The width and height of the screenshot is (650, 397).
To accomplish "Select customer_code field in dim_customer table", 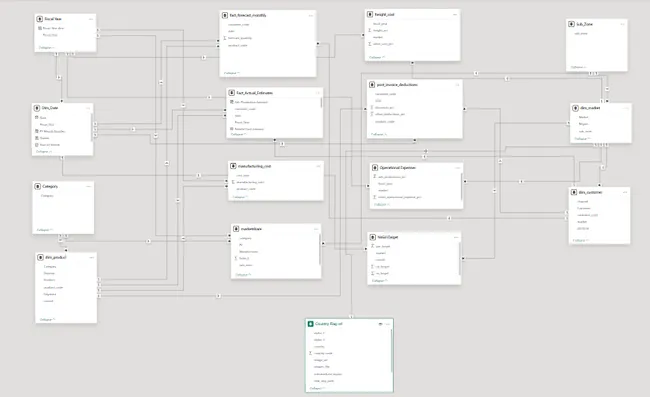I will click(x=588, y=215).
